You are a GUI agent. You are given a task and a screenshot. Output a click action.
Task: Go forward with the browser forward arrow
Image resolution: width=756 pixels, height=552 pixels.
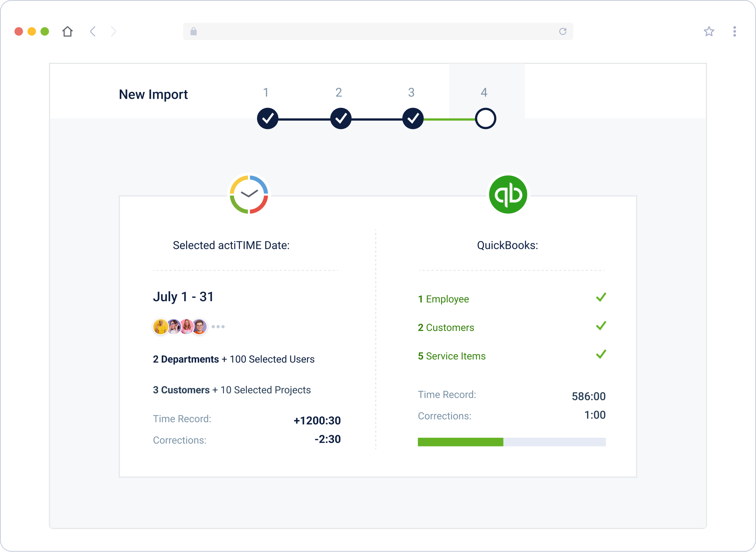[113, 31]
